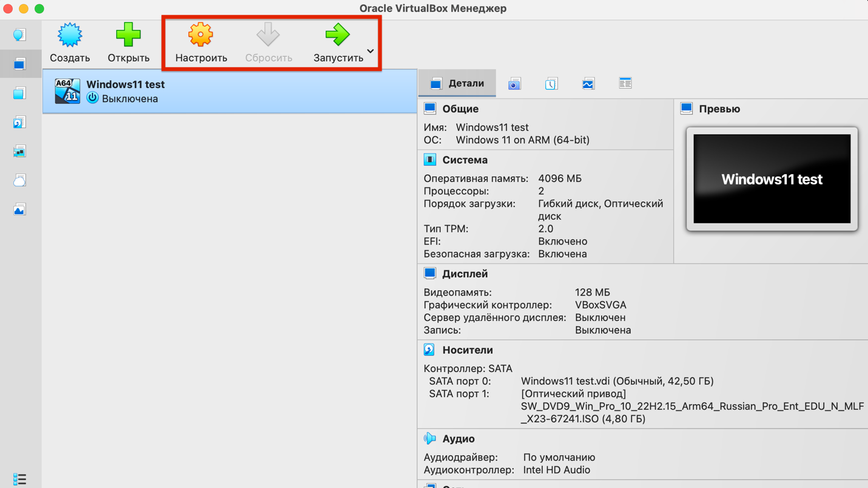Switch to the Activity graph tab
This screenshot has width=868, height=488.
tap(588, 84)
